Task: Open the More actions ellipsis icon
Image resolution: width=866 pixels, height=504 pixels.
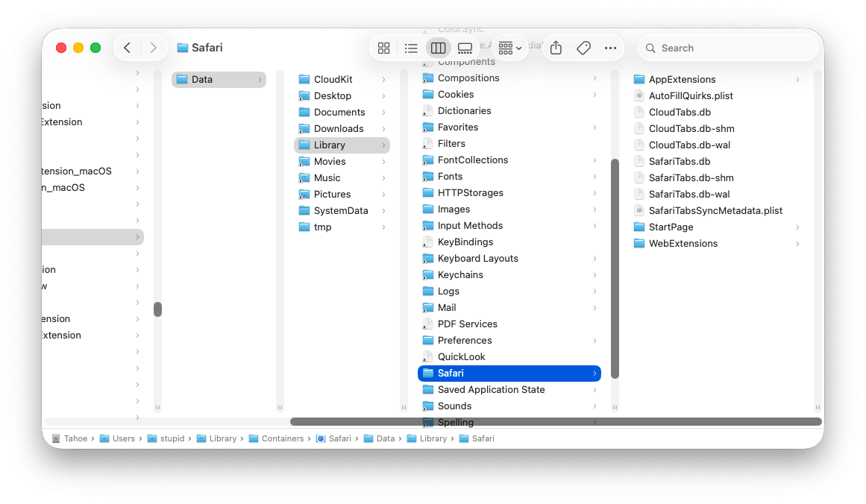Action: [x=610, y=48]
